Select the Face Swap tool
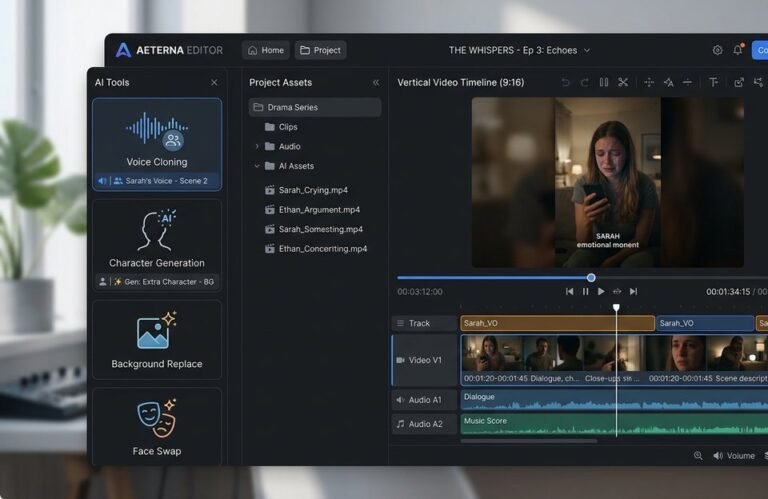The image size is (768, 499). pyautogui.click(x=157, y=426)
